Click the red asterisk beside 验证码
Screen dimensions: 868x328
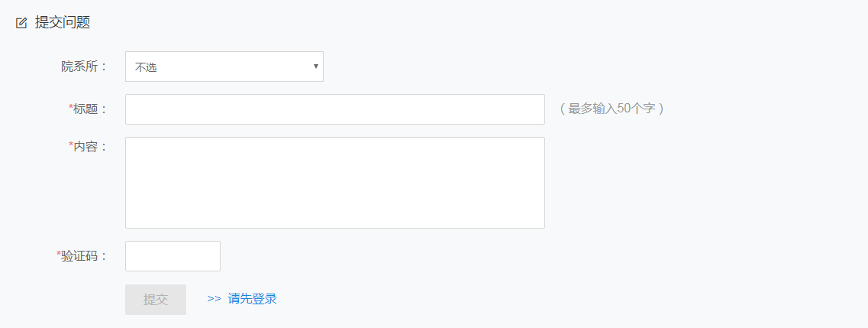[x=59, y=254]
